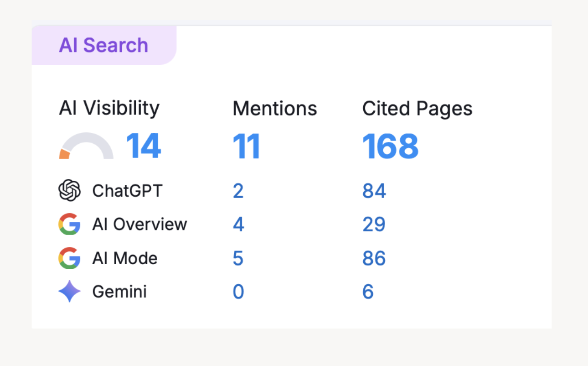The height and width of the screenshot is (366, 588).
Task: Select the AI Overview row label
Action: pos(139,225)
